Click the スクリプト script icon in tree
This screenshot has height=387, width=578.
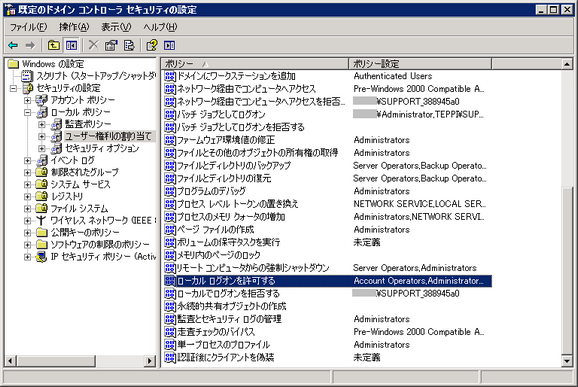click(x=26, y=76)
